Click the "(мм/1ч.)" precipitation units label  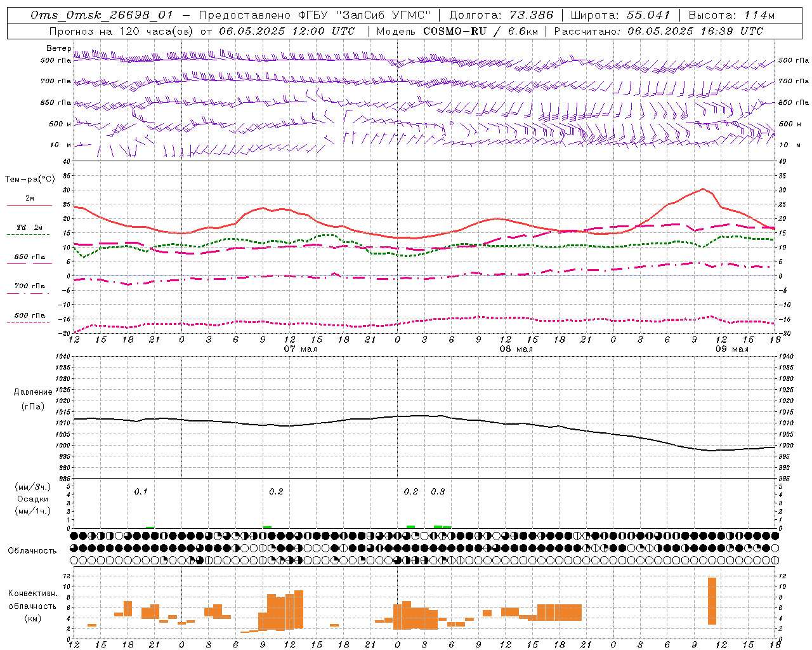coord(33,511)
